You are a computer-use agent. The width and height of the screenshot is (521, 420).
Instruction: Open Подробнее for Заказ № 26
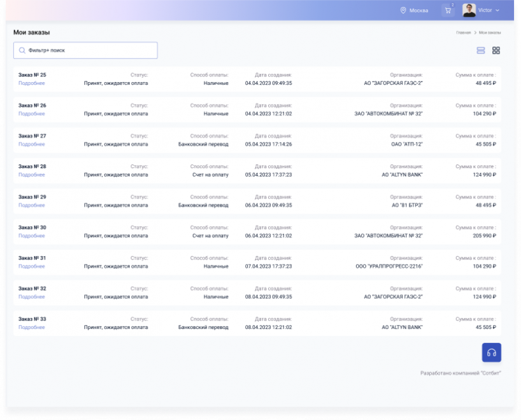click(x=31, y=113)
